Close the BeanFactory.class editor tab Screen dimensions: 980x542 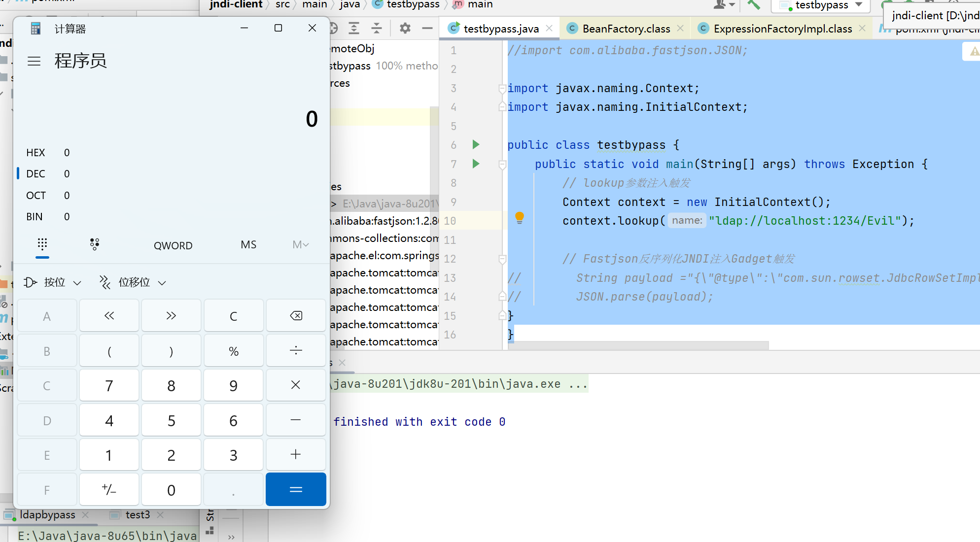(x=680, y=29)
